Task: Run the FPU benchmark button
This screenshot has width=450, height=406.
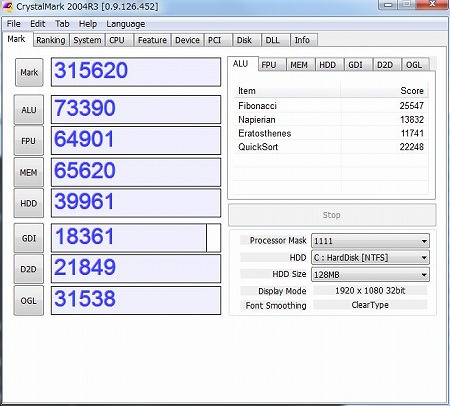Action: click(x=29, y=141)
